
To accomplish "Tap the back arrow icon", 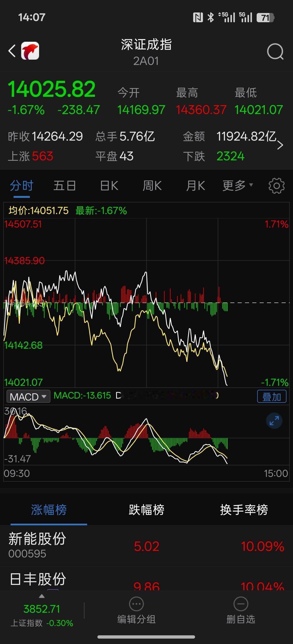I will (x=12, y=51).
